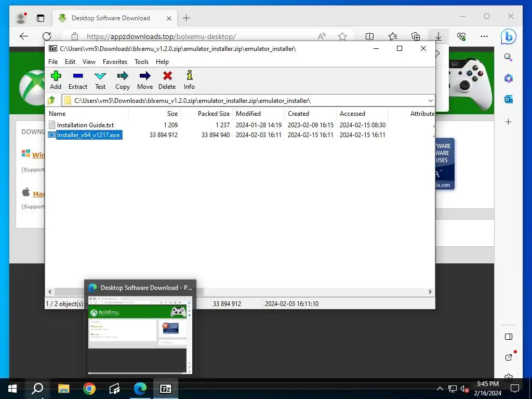Sort by the Packed Size column
532x399 pixels.
(x=207, y=114)
